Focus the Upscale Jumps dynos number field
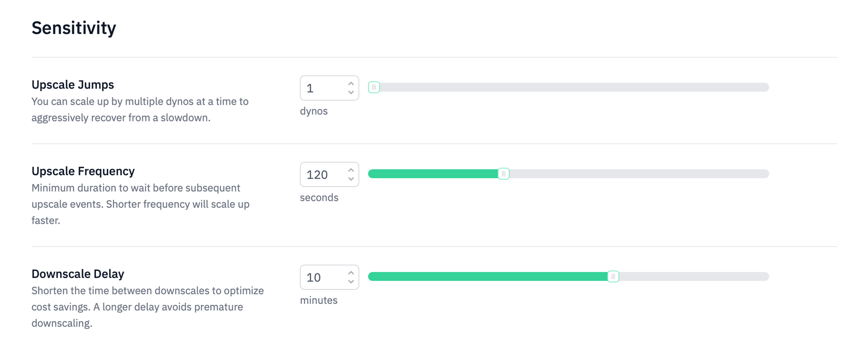Image resolution: width=868 pixels, height=360 pixels. coord(322,88)
